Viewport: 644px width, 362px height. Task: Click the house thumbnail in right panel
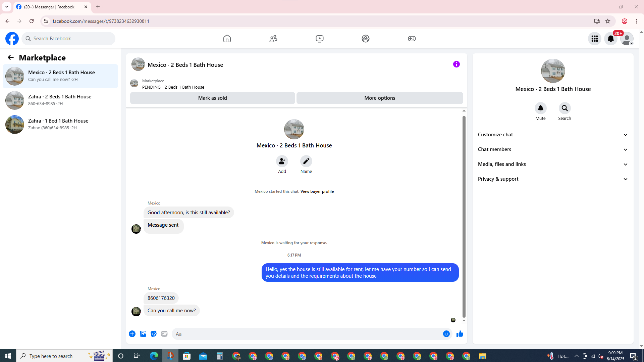click(553, 71)
